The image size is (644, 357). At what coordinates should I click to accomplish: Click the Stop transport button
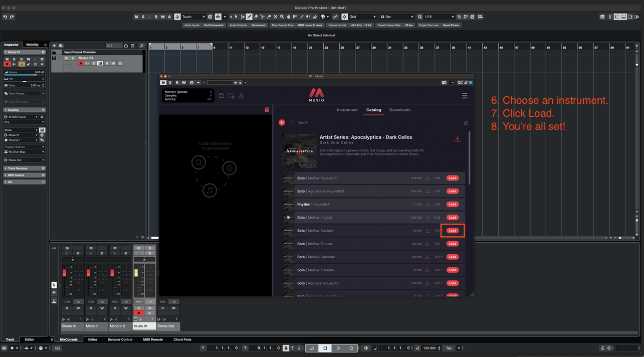coord(325,348)
